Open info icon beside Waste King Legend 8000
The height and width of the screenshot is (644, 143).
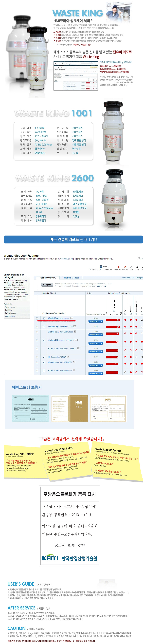click(71, 318)
